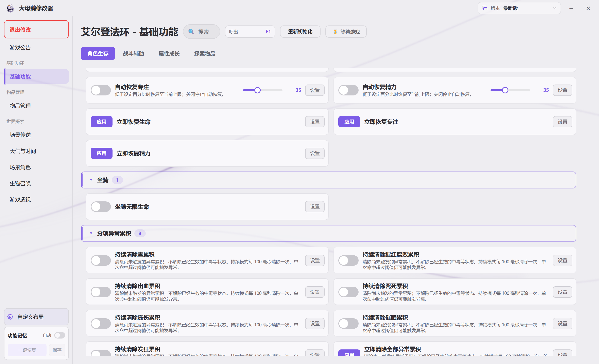Switch to the 角色生存 tab
This screenshot has height=364, width=599.
pos(98,53)
